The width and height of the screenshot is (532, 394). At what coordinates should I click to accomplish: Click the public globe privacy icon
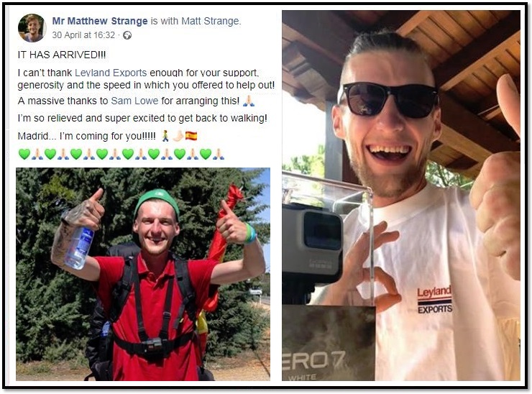point(127,35)
